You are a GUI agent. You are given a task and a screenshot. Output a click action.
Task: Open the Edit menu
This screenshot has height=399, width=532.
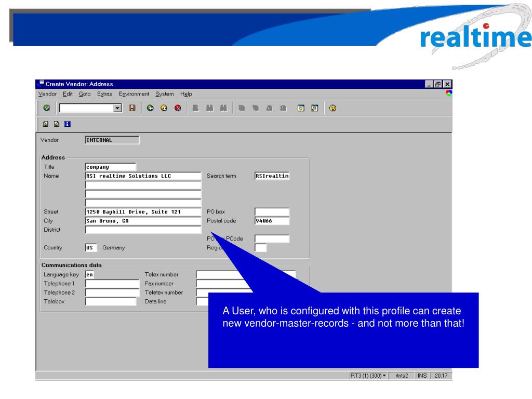click(68, 94)
